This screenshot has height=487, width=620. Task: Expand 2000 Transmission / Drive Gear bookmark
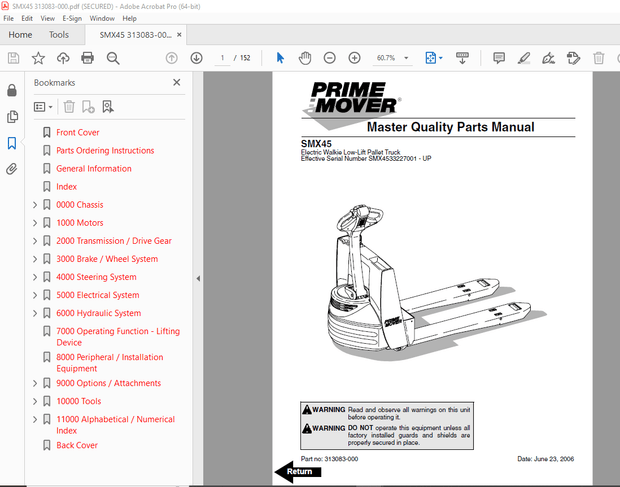pyautogui.click(x=35, y=241)
